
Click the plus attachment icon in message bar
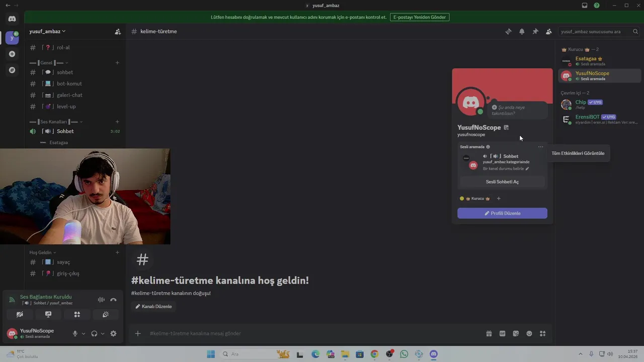coord(138,333)
